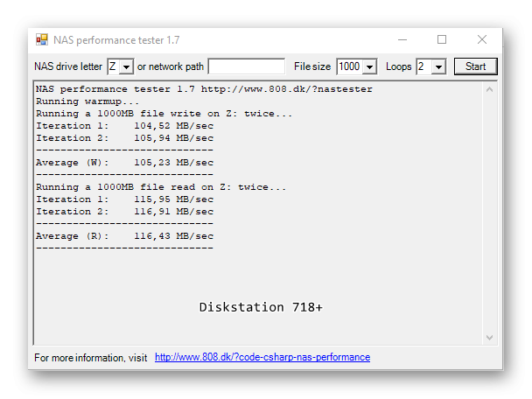The height and width of the screenshot is (399, 532).
Task: Maximize the NAS performance tester window
Action: click(x=442, y=39)
